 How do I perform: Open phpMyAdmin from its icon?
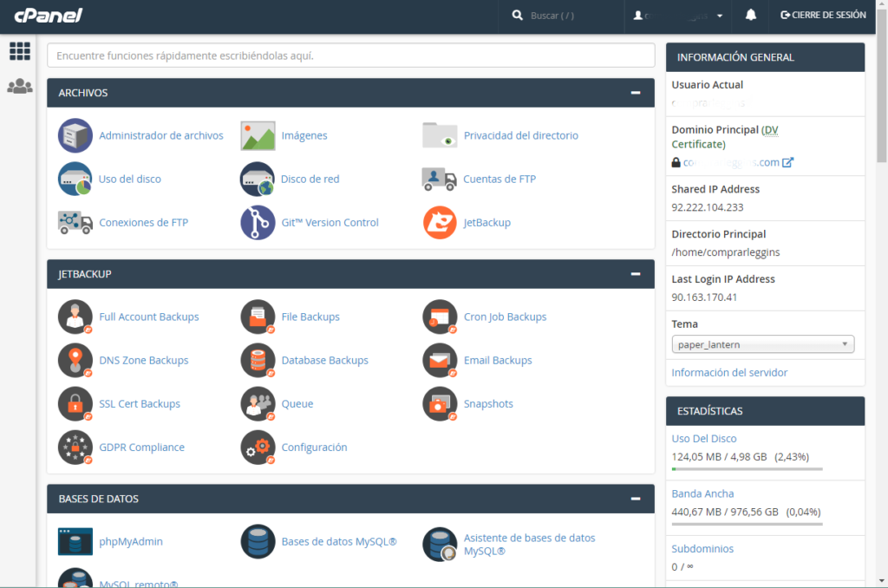(x=75, y=541)
